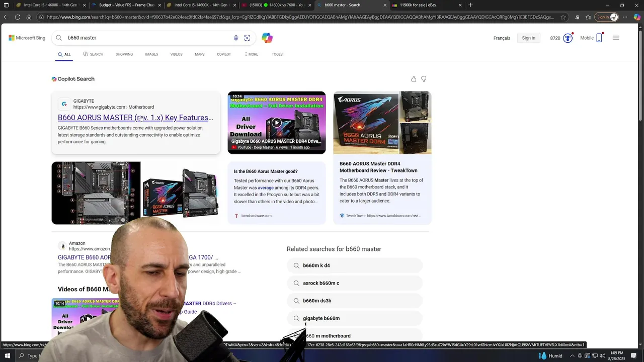
Task: Click browser profile Sign in button
Action: point(607,17)
